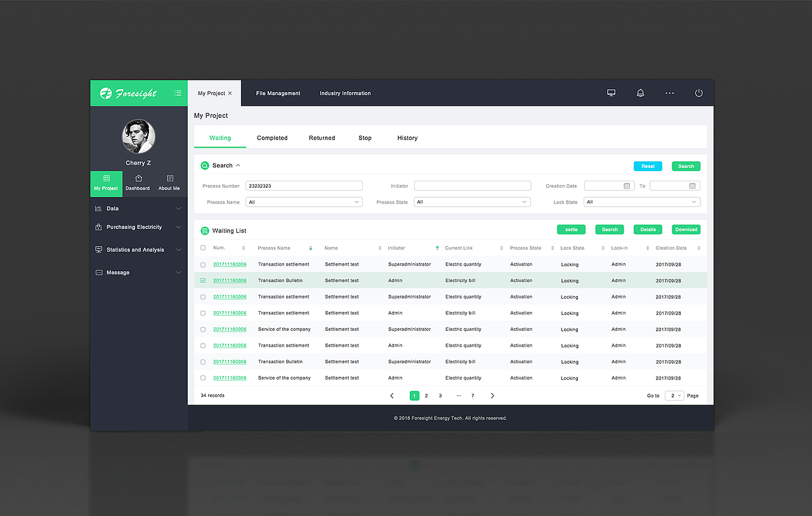Click the Foresight logo

point(129,93)
